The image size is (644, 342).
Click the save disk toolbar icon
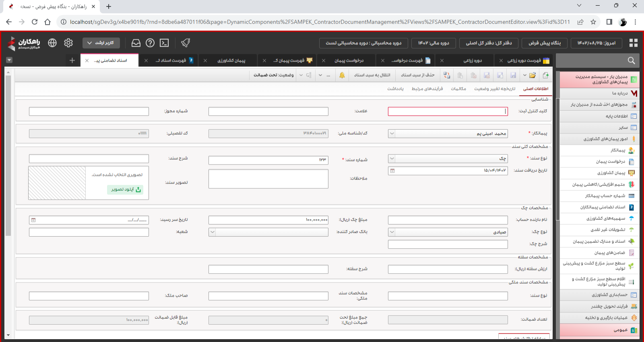pos(513,75)
